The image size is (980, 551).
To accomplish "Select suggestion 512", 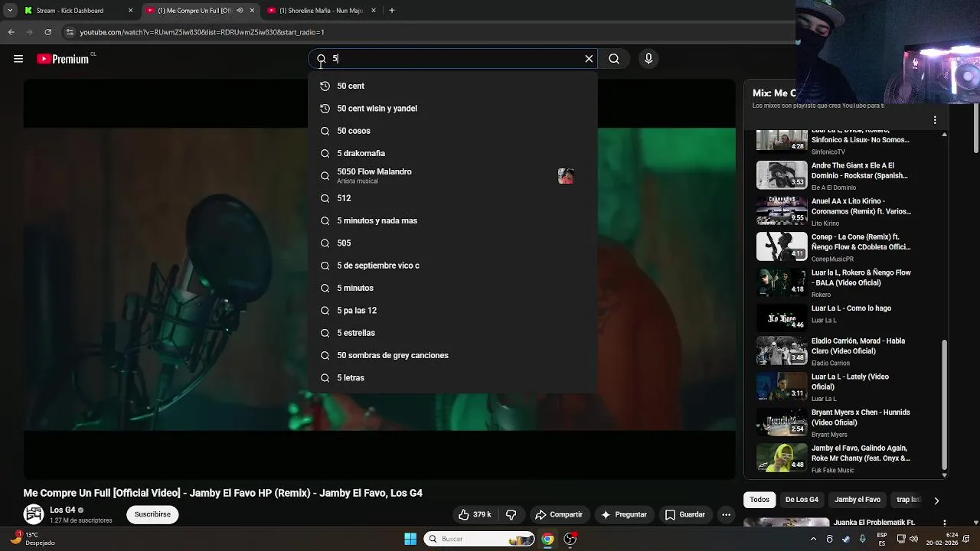I will 452,198.
